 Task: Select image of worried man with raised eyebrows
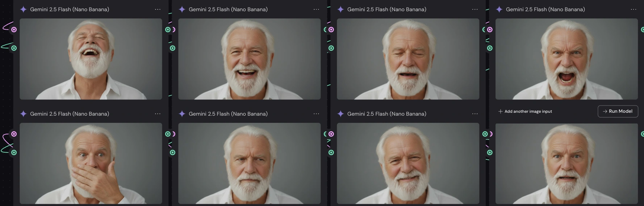566,164
